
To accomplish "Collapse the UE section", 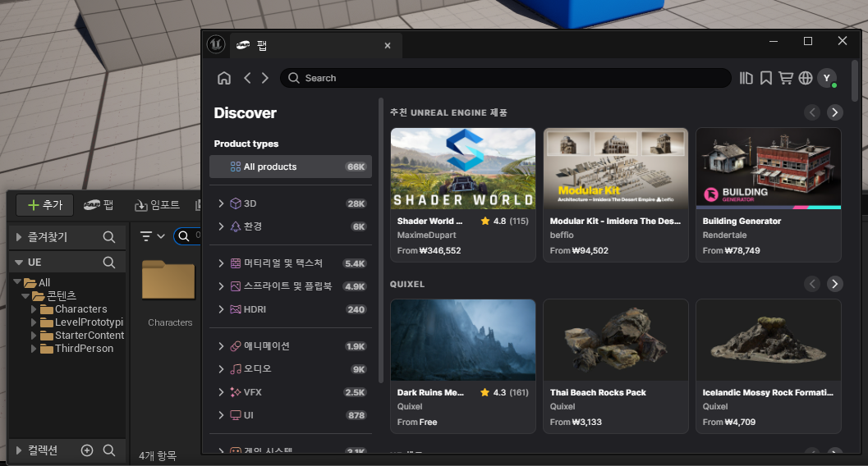I will (19, 262).
